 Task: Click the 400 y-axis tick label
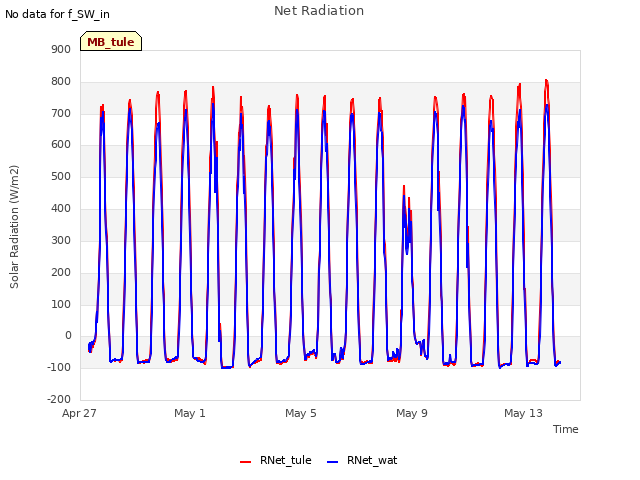61,209
